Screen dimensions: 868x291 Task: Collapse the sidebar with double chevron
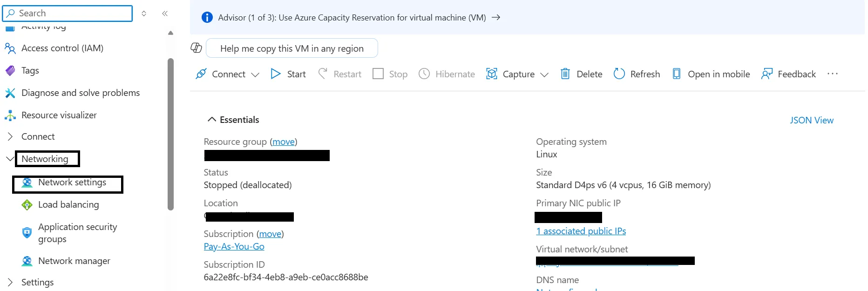pyautogui.click(x=165, y=14)
